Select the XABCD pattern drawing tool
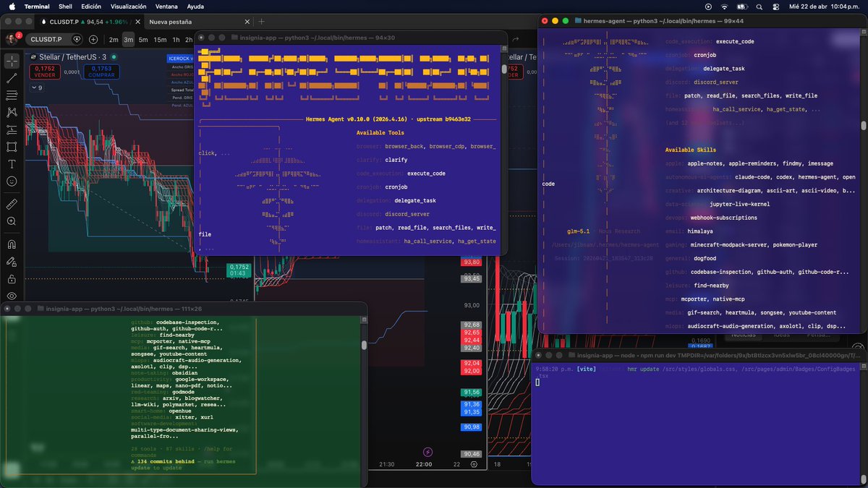The image size is (868, 488). tap(12, 112)
